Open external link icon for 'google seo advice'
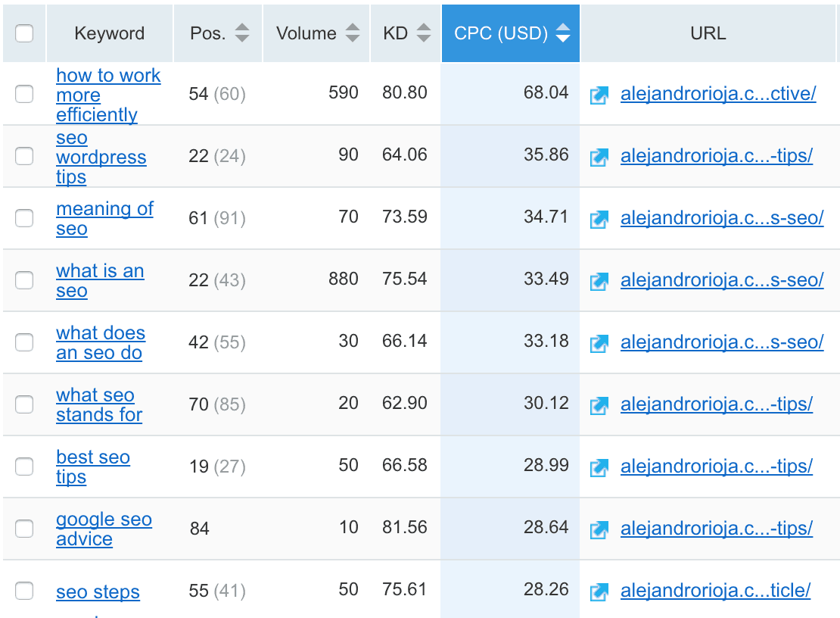 point(599,530)
